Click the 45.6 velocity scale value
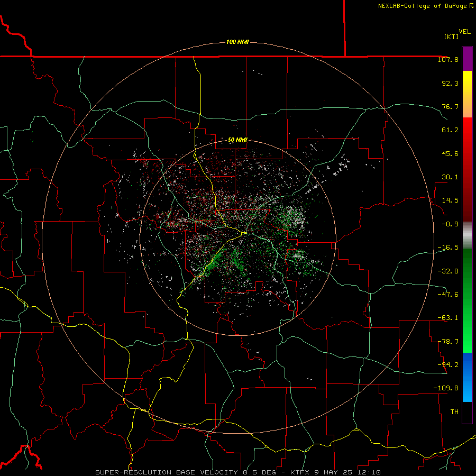Viewport: 476px width, 476px height. click(x=450, y=153)
